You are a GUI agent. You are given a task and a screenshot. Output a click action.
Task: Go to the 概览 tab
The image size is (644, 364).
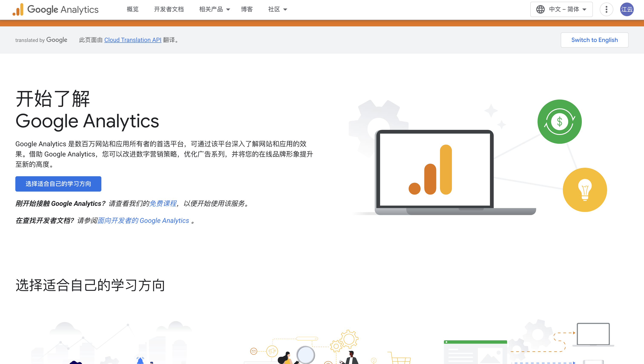pyautogui.click(x=132, y=10)
